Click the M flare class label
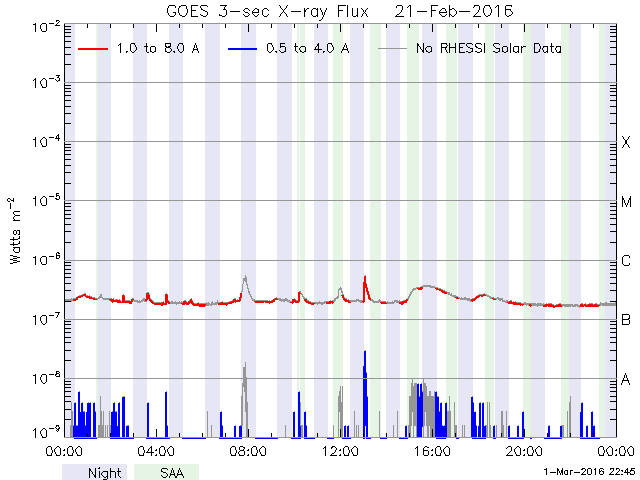The width and height of the screenshot is (640, 480). click(x=626, y=202)
